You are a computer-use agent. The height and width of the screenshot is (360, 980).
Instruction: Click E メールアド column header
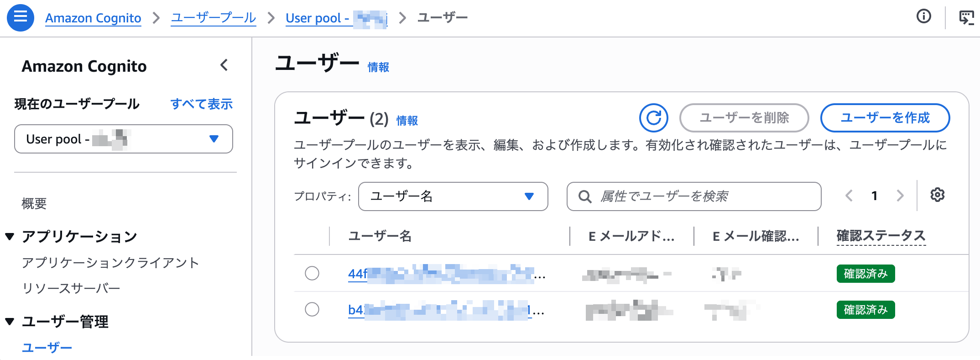pyautogui.click(x=631, y=236)
